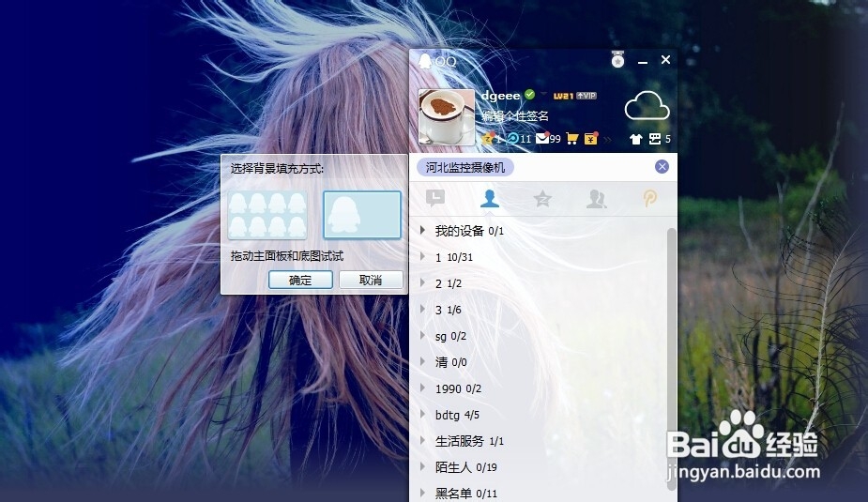868x502 pixels.
Task: Open the T-shirt skin changer icon
Action: (635, 139)
